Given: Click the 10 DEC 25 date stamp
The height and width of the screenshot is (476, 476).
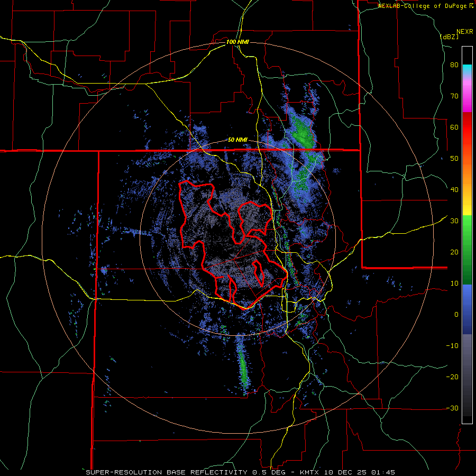Looking at the screenshot, I should point(345,472).
